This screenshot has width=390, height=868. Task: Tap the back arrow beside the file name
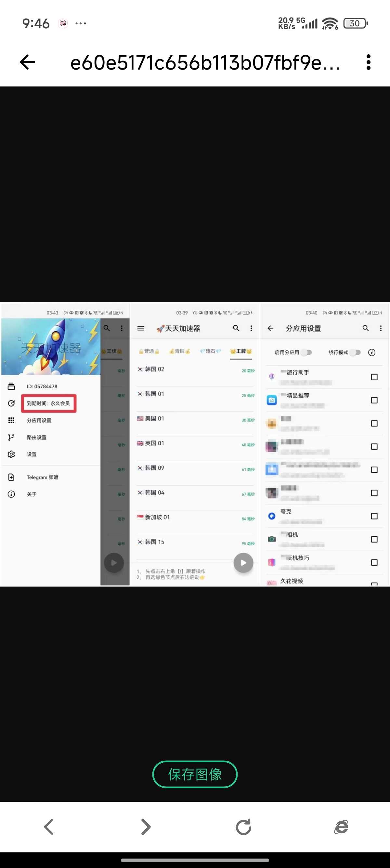[x=27, y=62]
